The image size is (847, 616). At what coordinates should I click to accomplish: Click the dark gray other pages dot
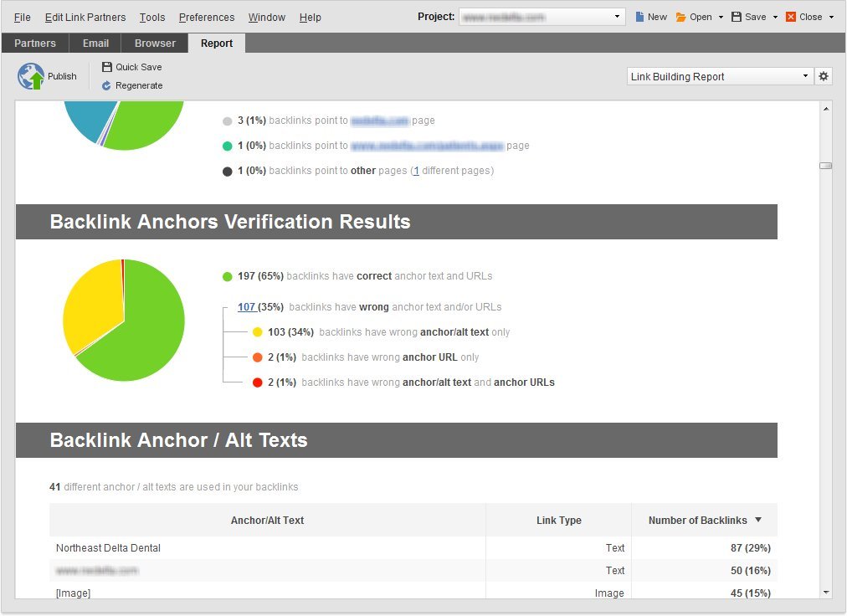point(228,172)
